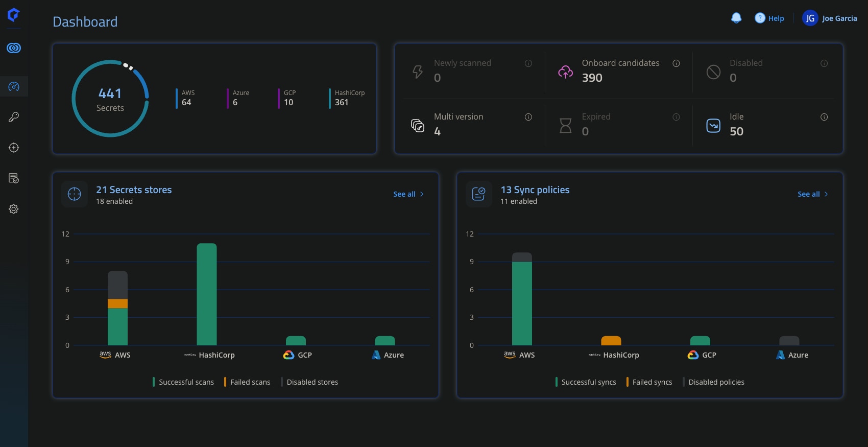This screenshot has width=868, height=447.
Task: Click the Idle trend icon
Action: tap(713, 125)
